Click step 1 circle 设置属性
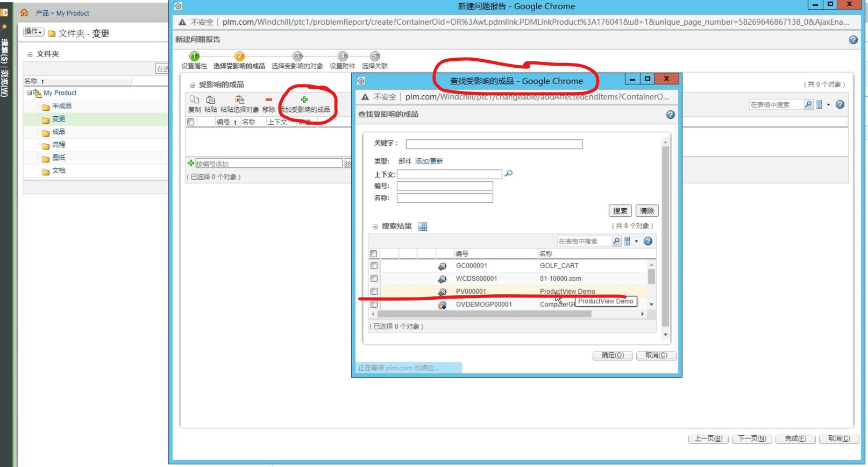 point(195,56)
